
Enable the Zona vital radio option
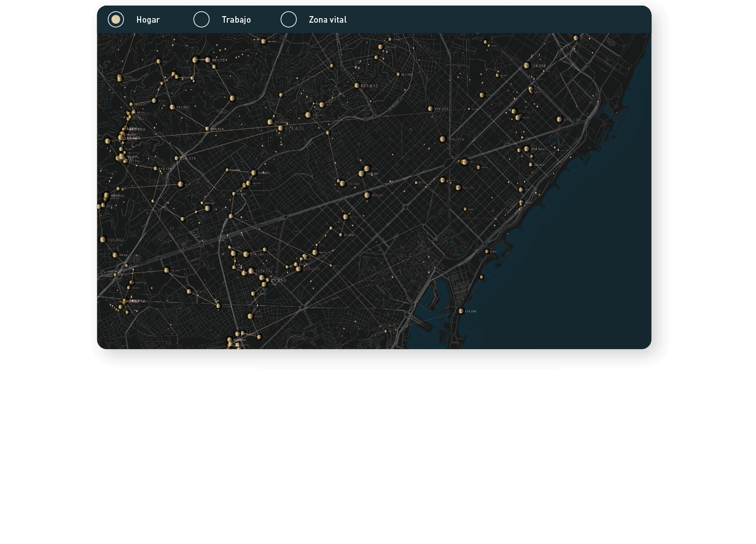(289, 20)
